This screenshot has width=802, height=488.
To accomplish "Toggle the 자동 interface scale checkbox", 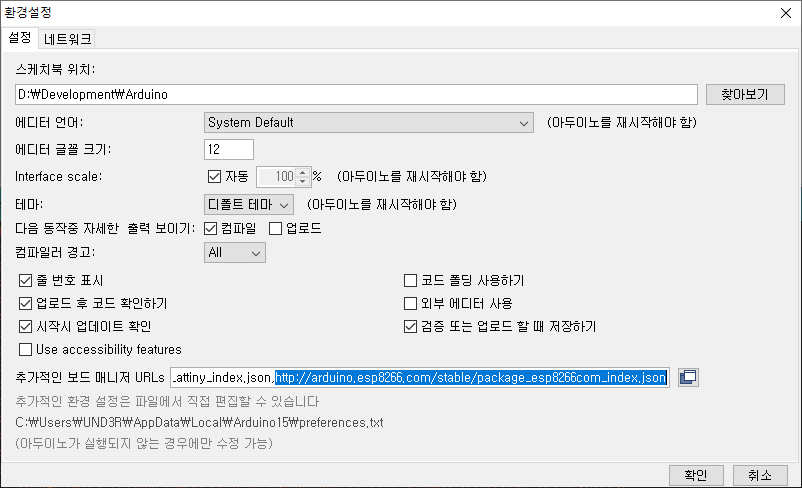I will tap(214, 176).
